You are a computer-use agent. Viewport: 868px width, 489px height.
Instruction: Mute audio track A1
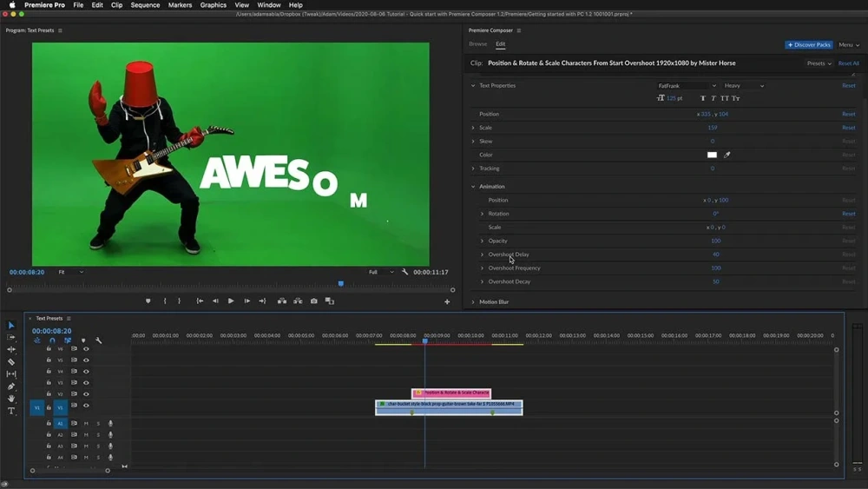pos(86,424)
